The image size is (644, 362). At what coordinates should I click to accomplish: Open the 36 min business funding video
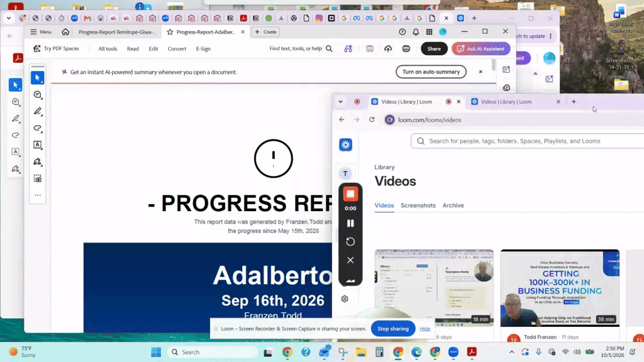560,288
